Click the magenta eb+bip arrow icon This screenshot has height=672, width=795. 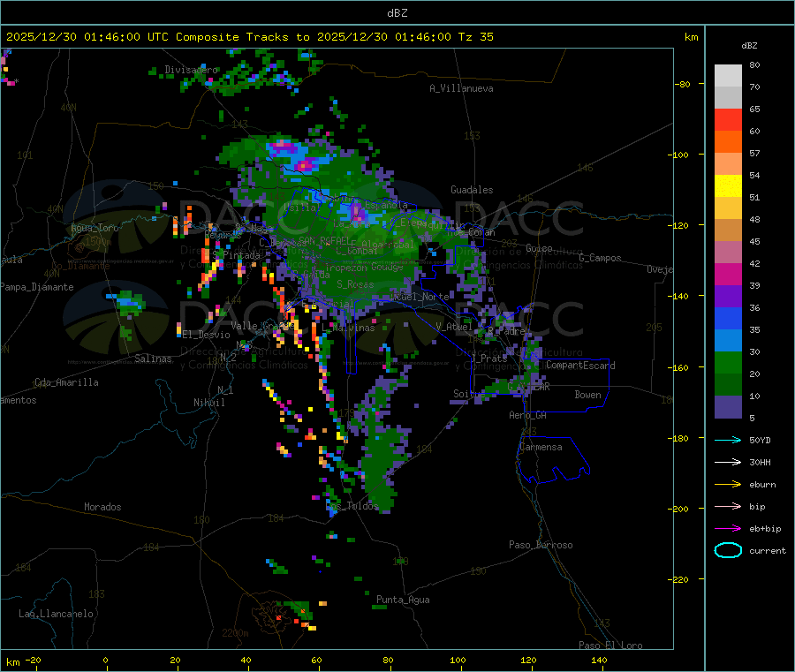click(728, 528)
